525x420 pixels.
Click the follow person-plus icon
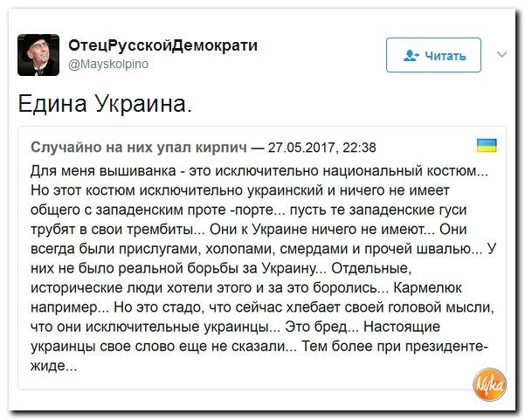click(411, 55)
